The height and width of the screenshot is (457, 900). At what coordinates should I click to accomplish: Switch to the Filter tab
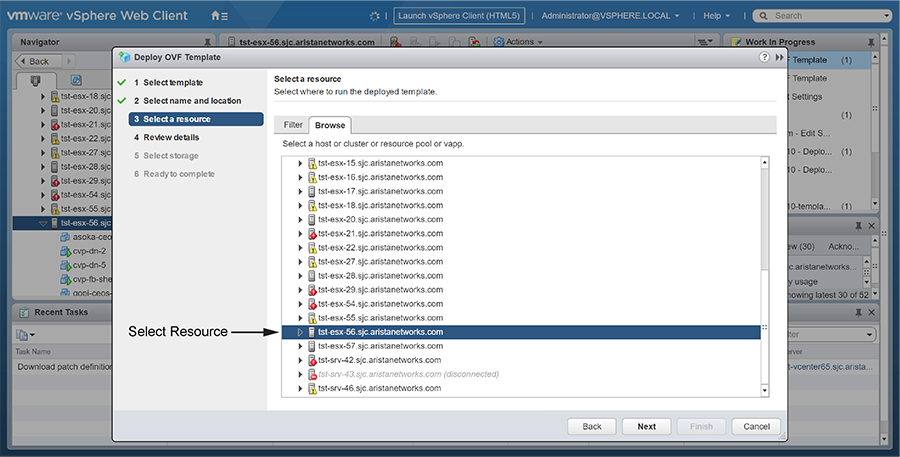pos(293,125)
